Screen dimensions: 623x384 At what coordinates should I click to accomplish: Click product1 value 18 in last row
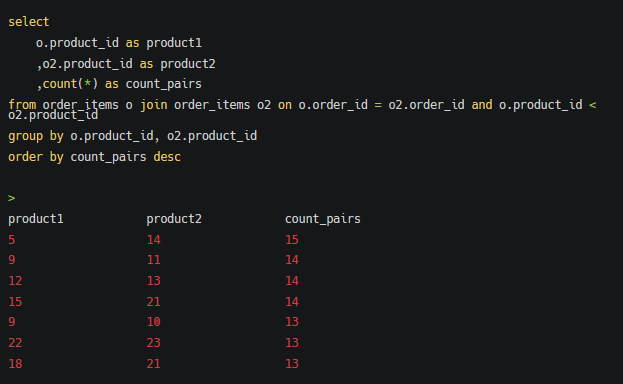pyautogui.click(x=15, y=364)
